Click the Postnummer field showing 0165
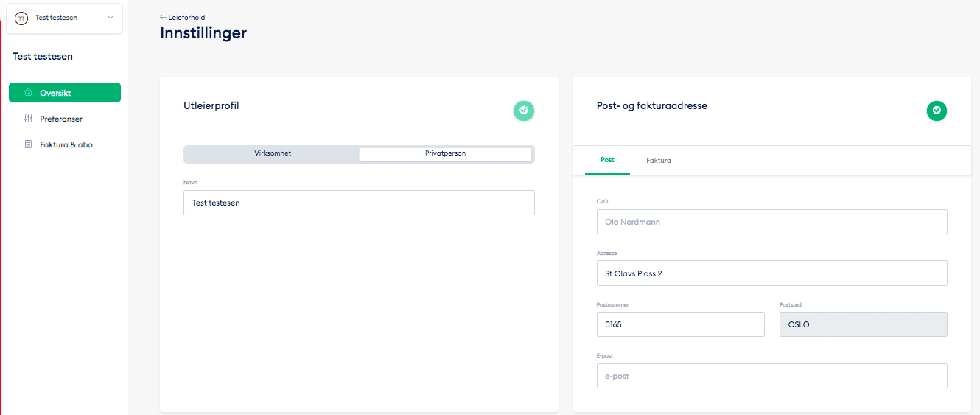The width and height of the screenshot is (980, 415). click(x=680, y=324)
